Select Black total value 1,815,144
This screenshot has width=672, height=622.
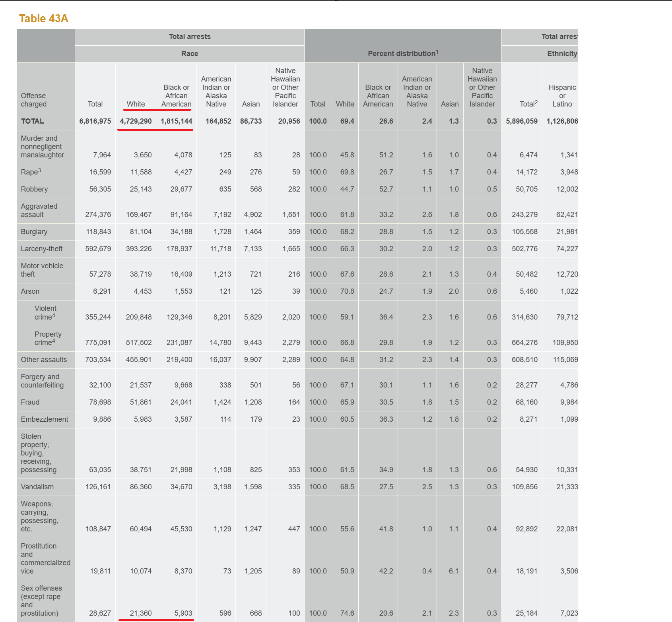point(176,121)
